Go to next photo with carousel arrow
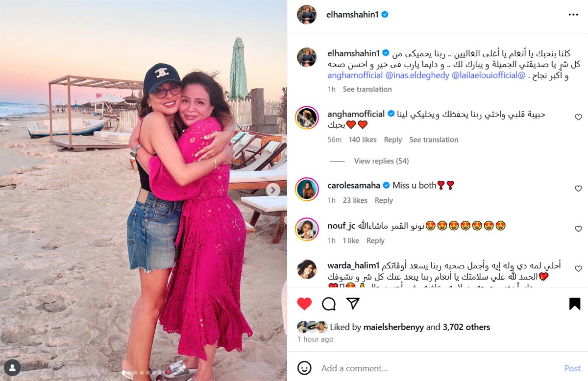Screen dimensions: 588x381 (x=273, y=190)
